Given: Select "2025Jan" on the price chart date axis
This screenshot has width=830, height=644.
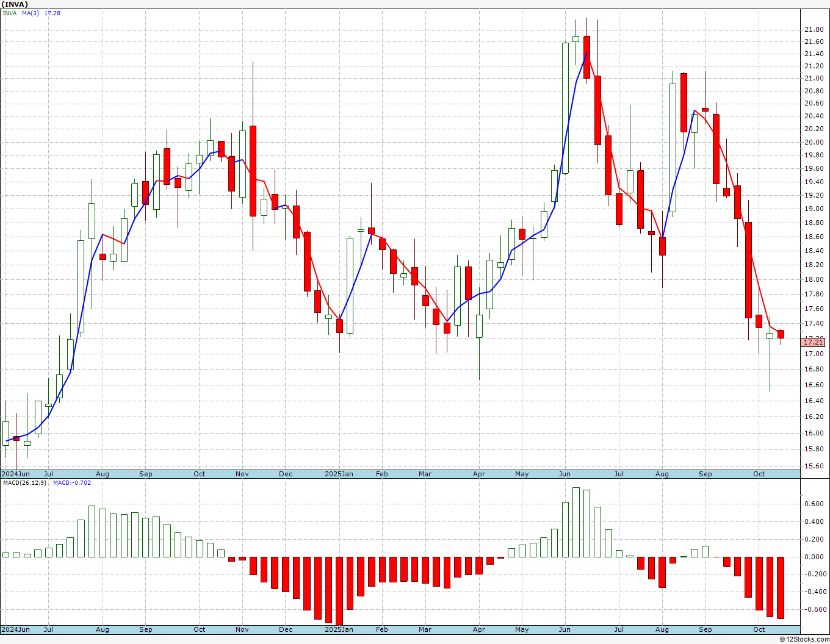Looking at the screenshot, I should (339, 474).
